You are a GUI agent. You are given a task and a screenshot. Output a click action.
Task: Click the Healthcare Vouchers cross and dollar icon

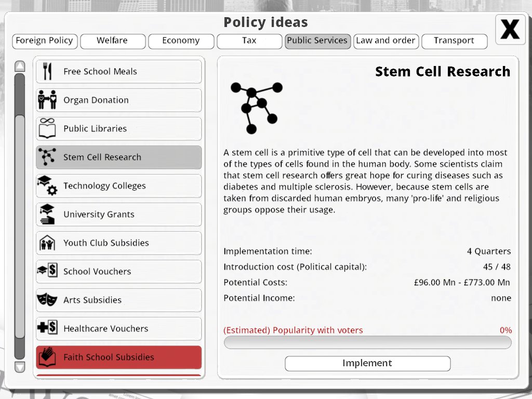coord(47,328)
